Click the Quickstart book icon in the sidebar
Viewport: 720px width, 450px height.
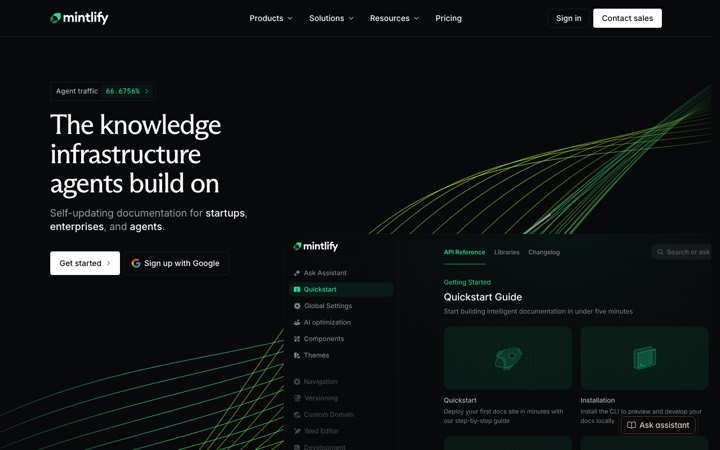297,289
